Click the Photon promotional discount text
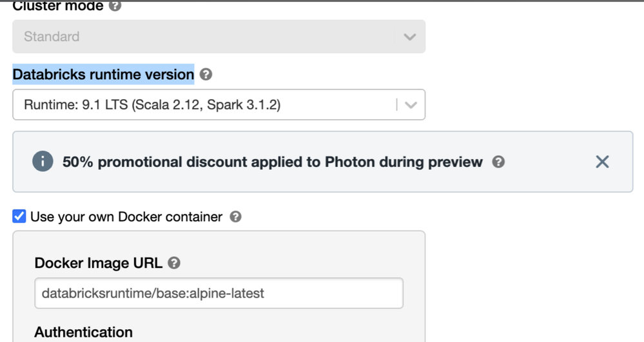644x342 pixels. [272, 162]
